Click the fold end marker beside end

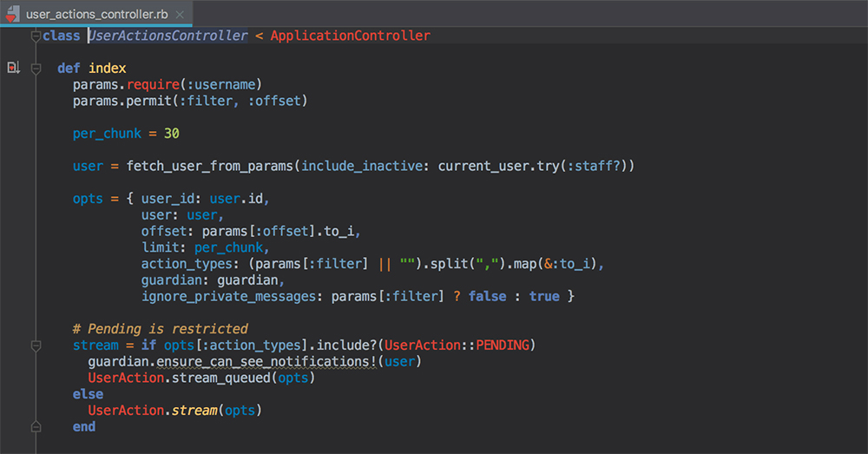pyautogui.click(x=36, y=427)
